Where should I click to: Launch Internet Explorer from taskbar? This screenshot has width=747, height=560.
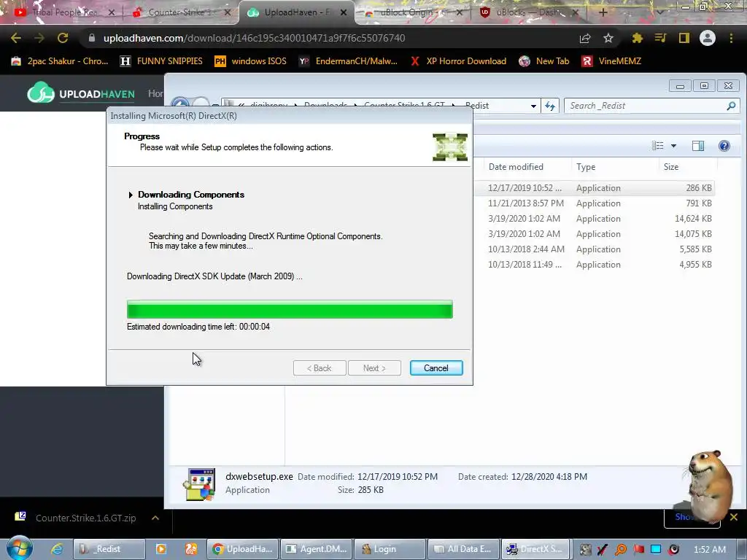[x=57, y=549]
